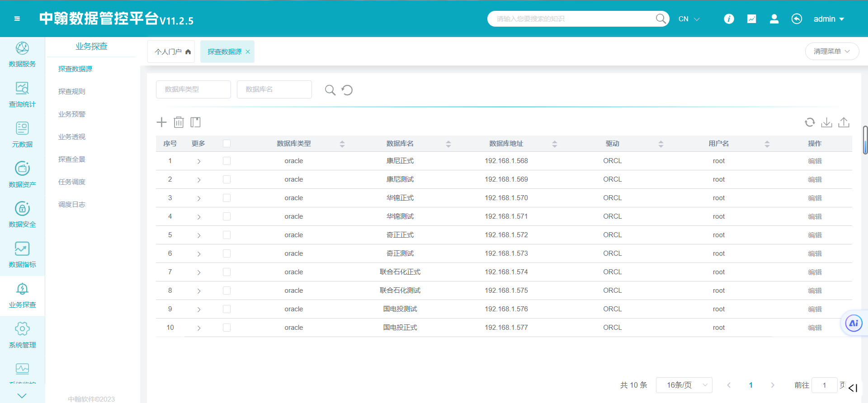
Task: Check the box for row 康尼测试
Action: (226, 179)
